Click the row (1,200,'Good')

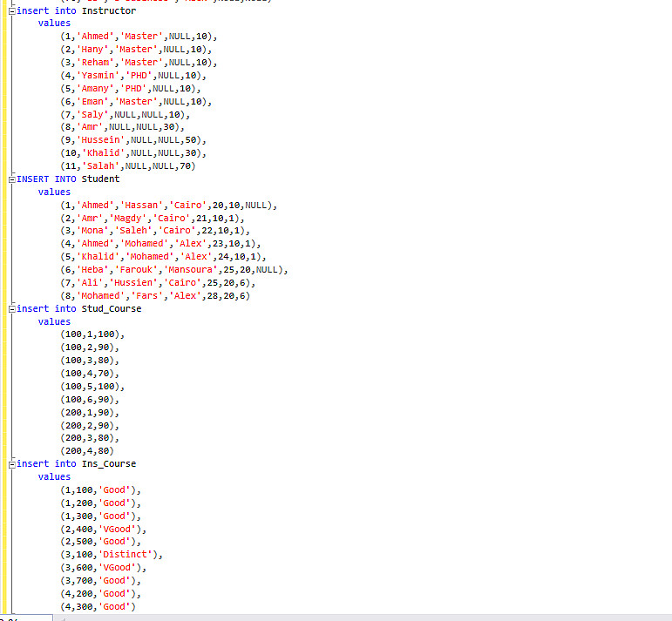coord(100,503)
